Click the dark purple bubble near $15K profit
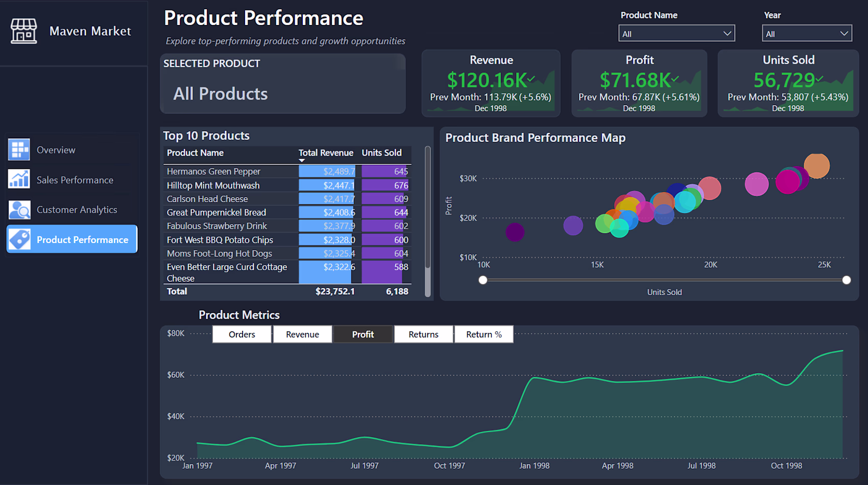Viewport: 868px width, 485px height. point(515,232)
